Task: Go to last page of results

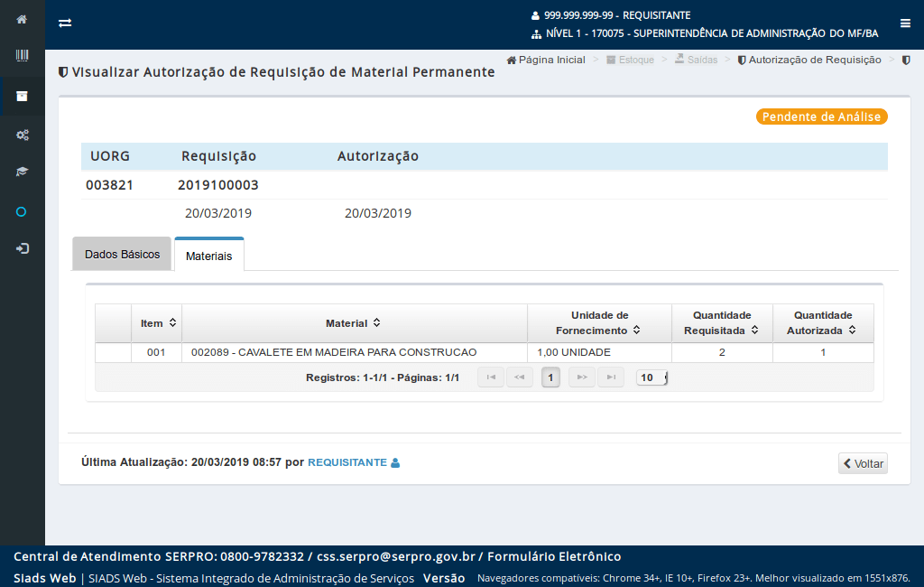Action: pos(611,377)
